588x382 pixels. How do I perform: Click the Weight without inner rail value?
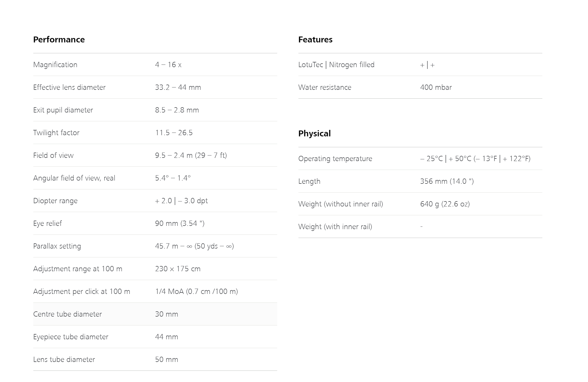(445, 204)
